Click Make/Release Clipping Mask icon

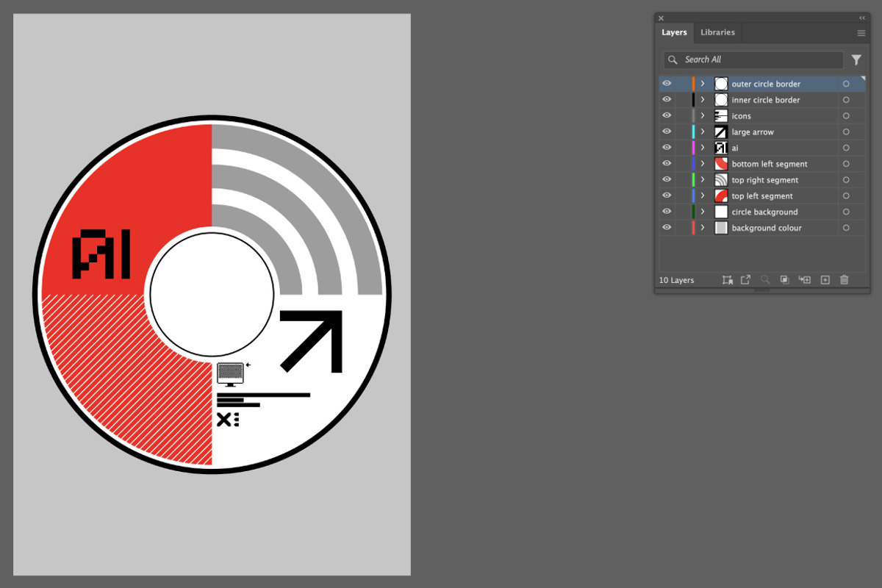pyautogui.click(x=784, y=280)
